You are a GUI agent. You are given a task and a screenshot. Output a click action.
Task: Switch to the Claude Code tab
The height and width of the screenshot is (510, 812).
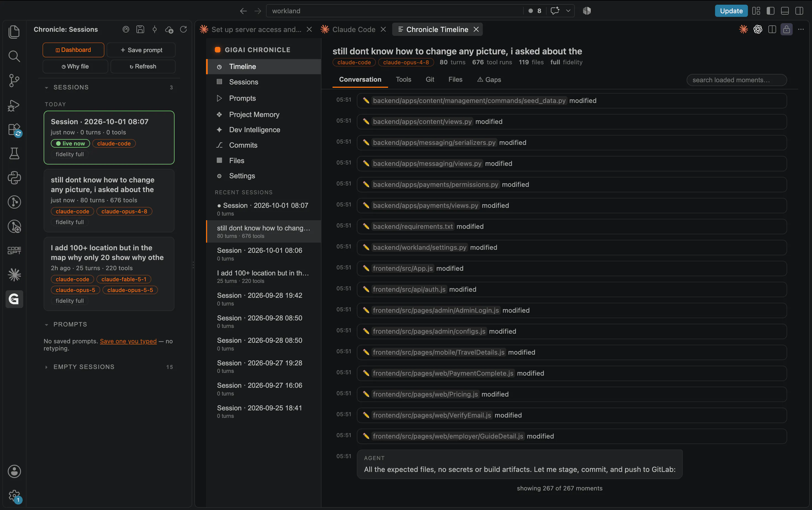354,29
